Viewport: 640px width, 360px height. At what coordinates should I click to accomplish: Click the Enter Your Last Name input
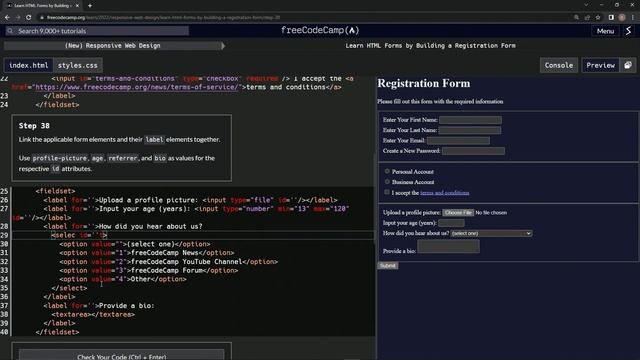click(x=469, y=130)
